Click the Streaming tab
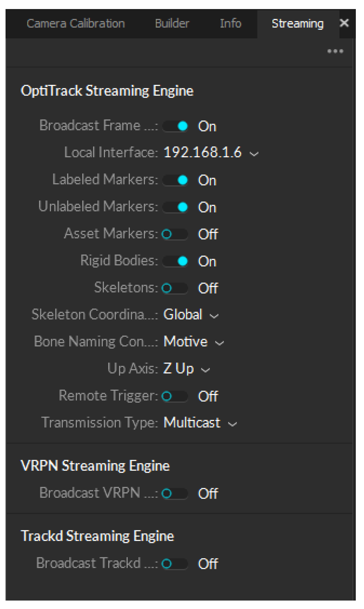This screenshot has width=364, height=609. click(297, 24)
